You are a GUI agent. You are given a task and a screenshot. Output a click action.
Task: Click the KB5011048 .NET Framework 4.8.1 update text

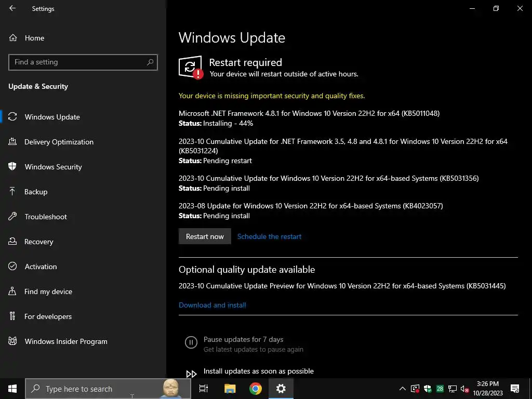point(309,113)
